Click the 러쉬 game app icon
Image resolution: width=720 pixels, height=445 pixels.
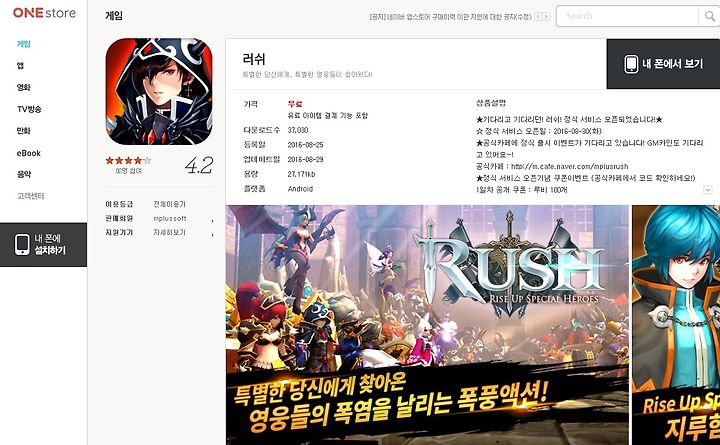click(159, 91)
